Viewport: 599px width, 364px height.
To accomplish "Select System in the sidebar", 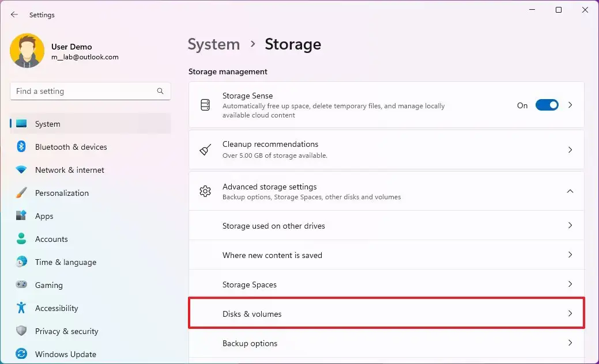I will coord(47,124).
